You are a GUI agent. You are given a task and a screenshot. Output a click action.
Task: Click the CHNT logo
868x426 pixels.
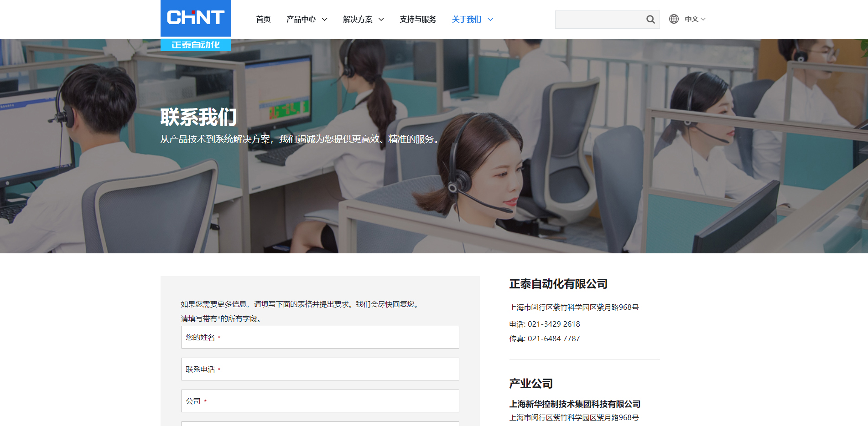[x=196, y=18]
